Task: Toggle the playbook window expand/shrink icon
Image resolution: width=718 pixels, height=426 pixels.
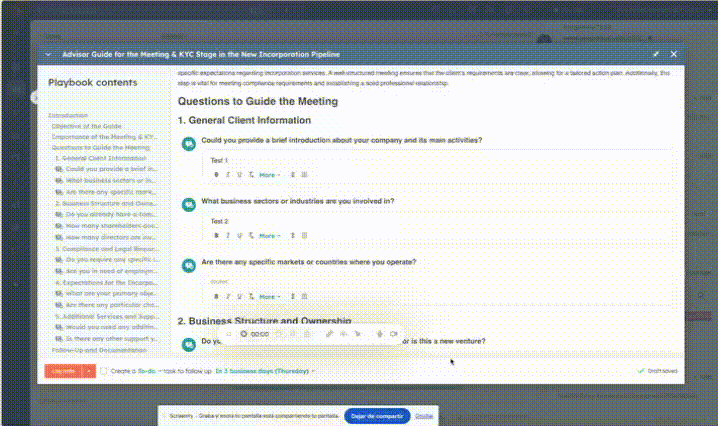Action: (656, 54)
